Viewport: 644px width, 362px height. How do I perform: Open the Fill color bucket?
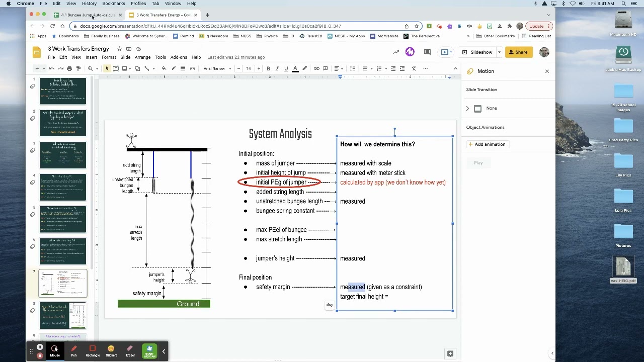pyautogui.click(x=164, y=68)
